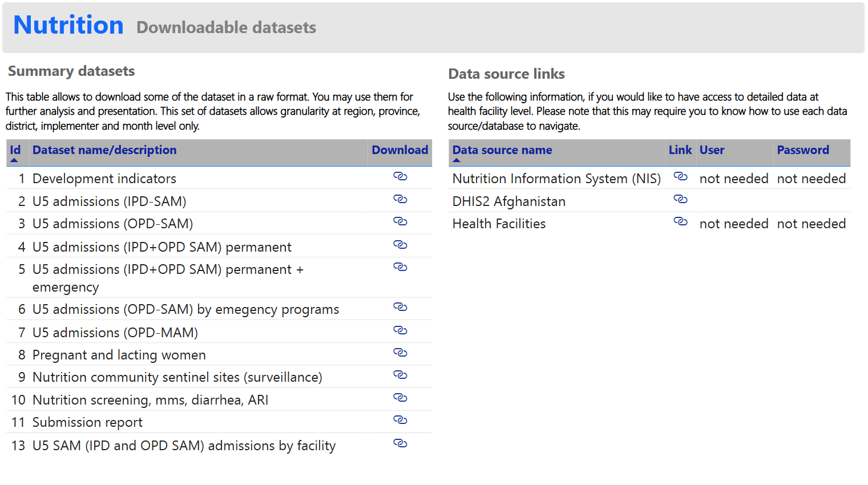Download U5 SAM admissions by facility dataset
This screenshot has height=485, width=868.
(x=400, y=443)
